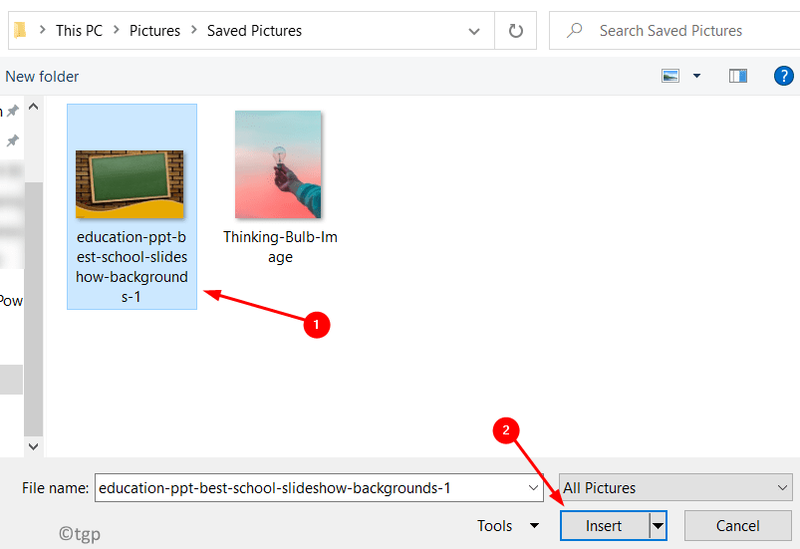Click the refresh icon beside the address bar
This screenshot has width=800, height=549.
[x=515, y=31]
